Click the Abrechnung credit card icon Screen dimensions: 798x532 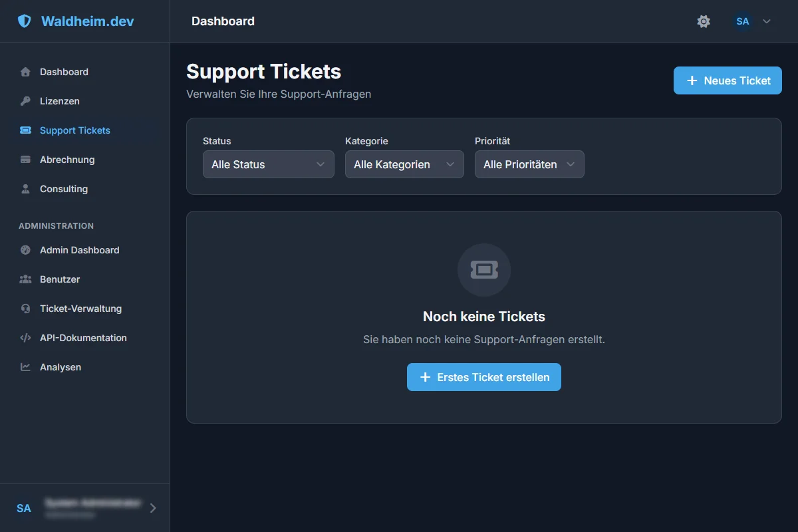[x=25, y=160]
